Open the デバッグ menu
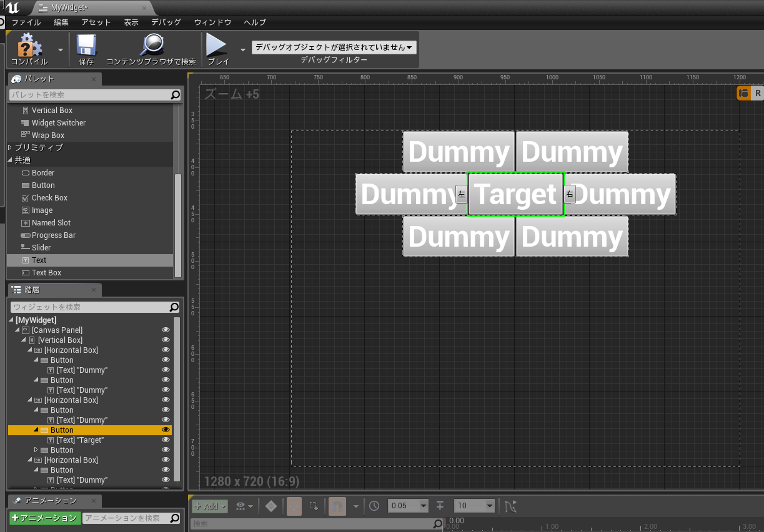This screenshot has height=532, width=764. pyautogui.click(x=166, y=22)
